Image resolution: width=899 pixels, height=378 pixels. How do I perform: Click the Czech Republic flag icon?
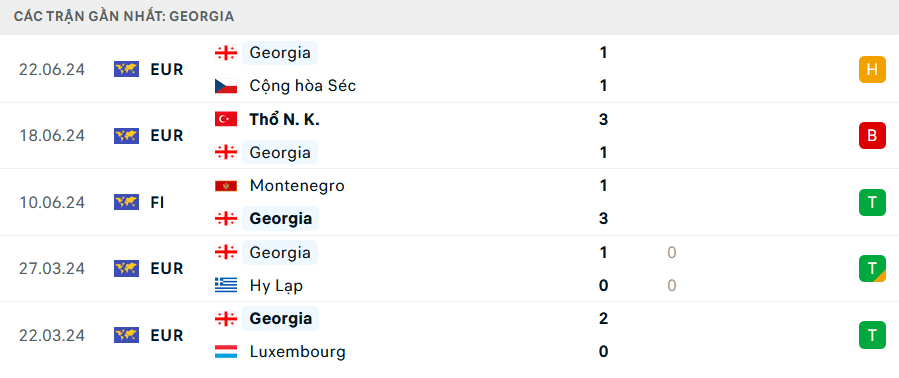click(226, 86)
